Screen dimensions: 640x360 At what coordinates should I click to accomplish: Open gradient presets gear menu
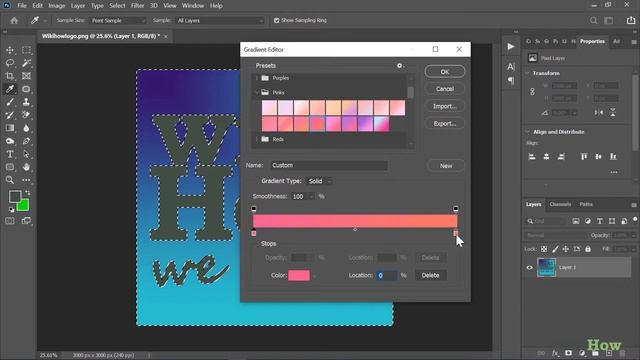pos(400,65)
